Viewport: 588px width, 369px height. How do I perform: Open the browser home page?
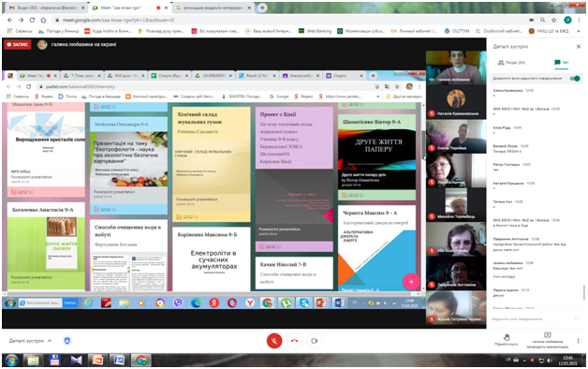click(43, 20)
